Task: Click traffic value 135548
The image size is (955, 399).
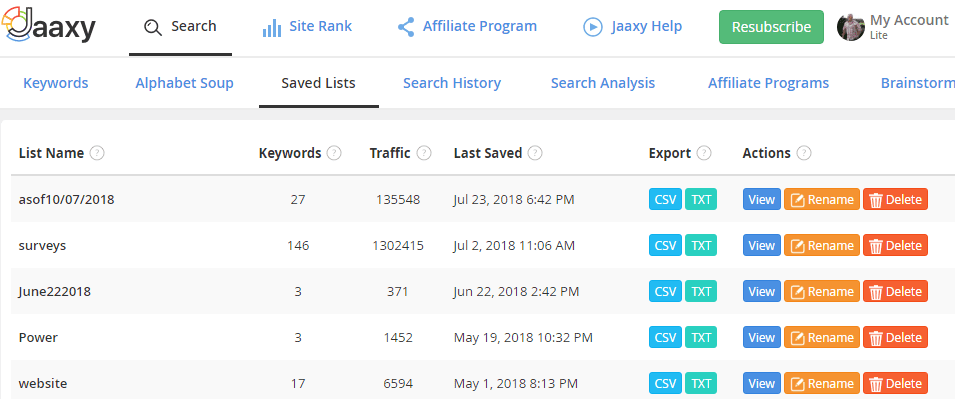Action: (398, 199)
